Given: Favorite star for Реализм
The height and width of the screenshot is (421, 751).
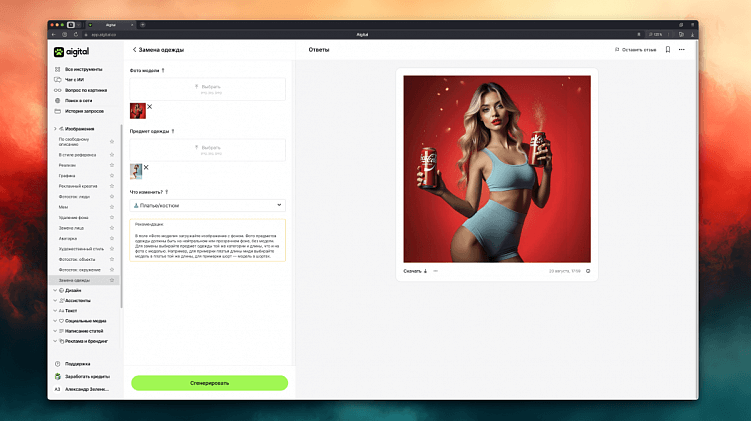Looking at the screenshot, I should coord(112,165).
